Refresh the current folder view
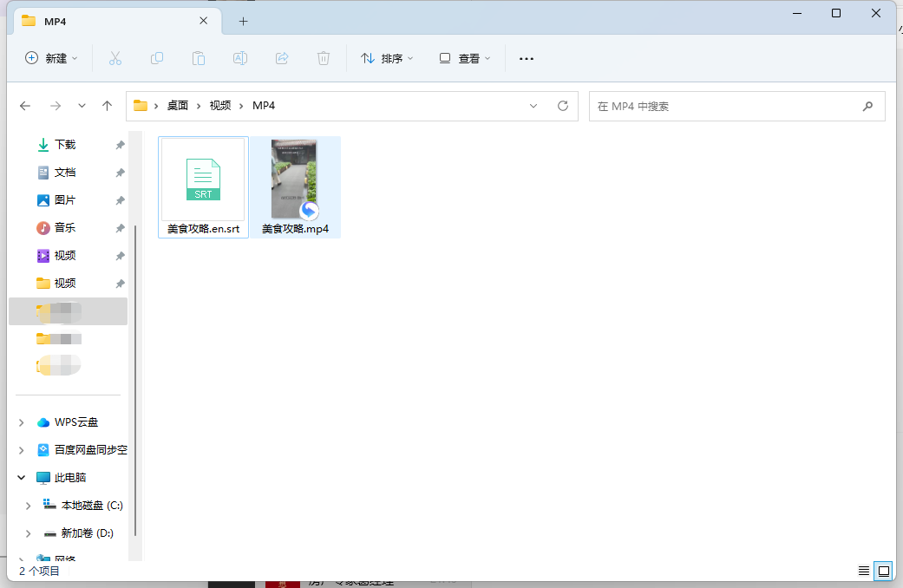This screenshot has height=588, width=903. tap(562, 106)
